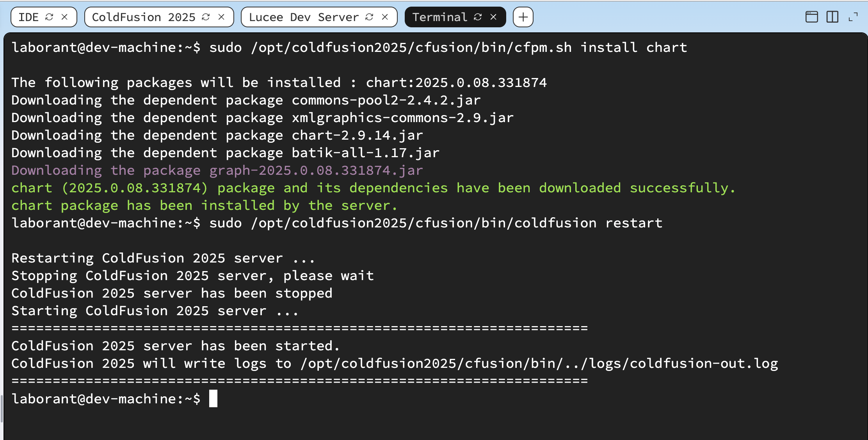Click 'ColdFusion 2025 server has been stopped' line
Viewport: 868px width, 440px height.
coord(172,293)
